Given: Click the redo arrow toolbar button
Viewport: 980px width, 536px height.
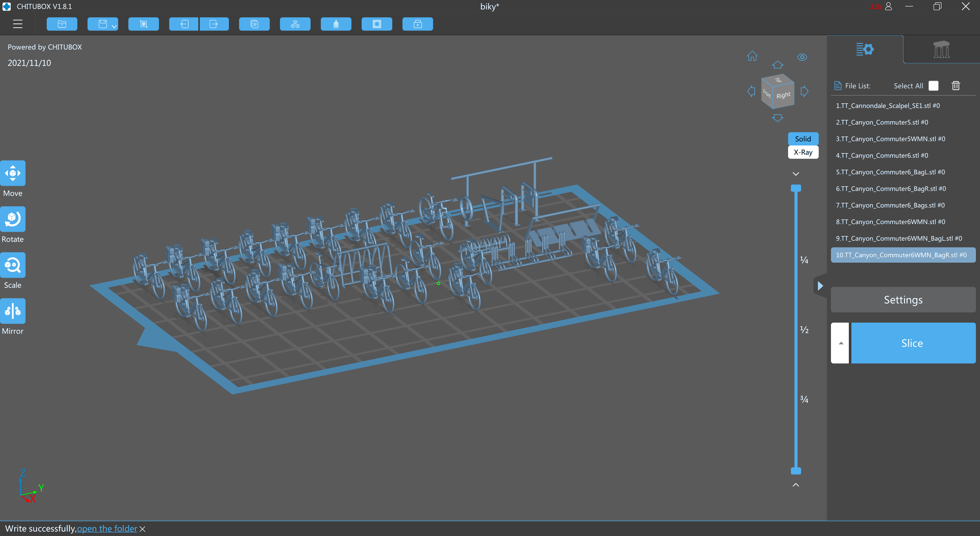Looking at the screenshot, I should click(x=214, y=24).
